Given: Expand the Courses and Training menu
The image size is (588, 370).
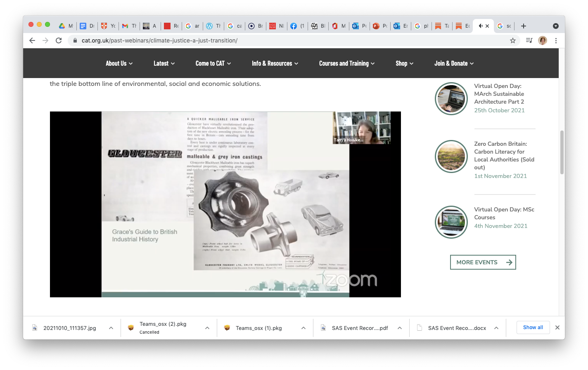Looking at the screenshot, I should click(347, 63).
